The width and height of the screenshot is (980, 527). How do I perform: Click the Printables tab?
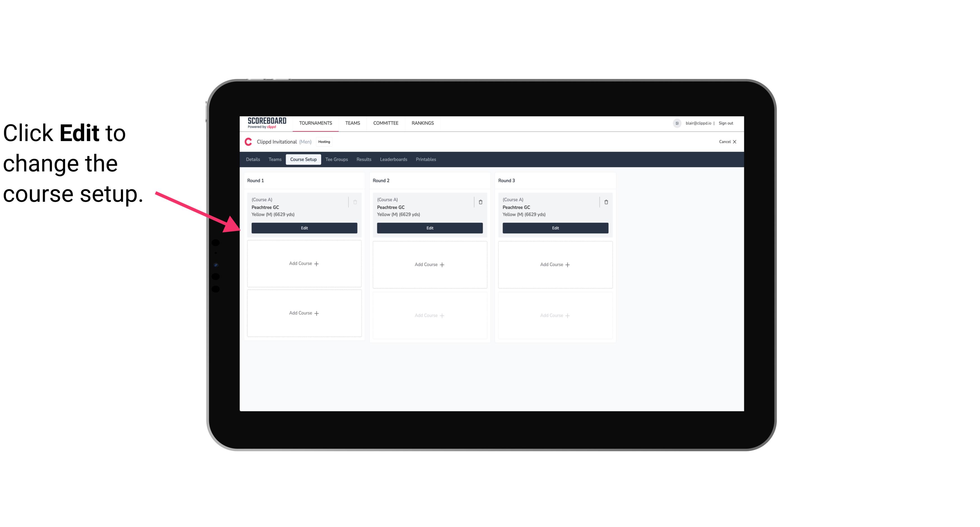click(x=426, y=159)
